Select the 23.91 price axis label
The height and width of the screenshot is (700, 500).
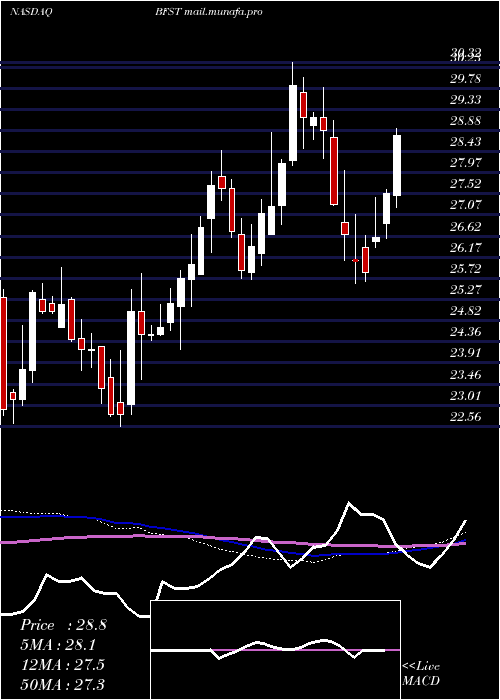click(x=466, y=353)
